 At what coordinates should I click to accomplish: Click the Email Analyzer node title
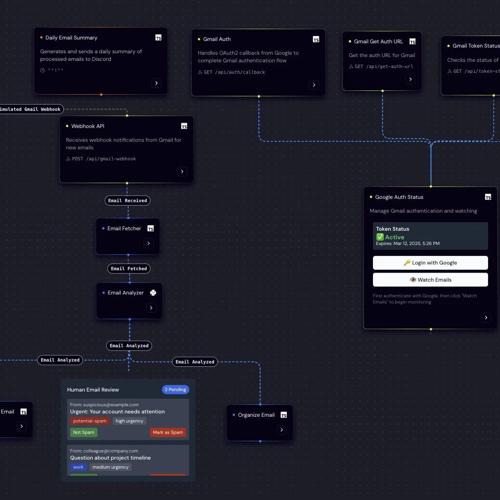tap(126, 293)
